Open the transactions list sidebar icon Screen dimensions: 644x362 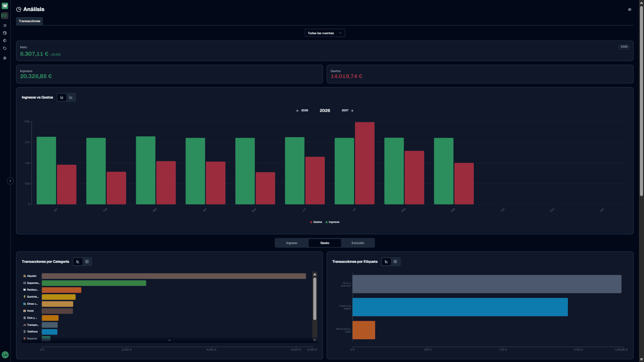coord(5,25)
